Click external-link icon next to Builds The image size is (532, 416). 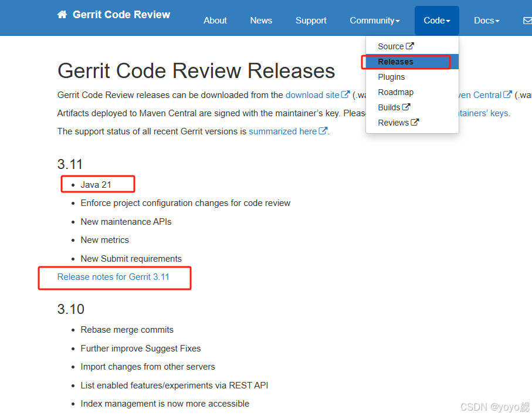406,107
